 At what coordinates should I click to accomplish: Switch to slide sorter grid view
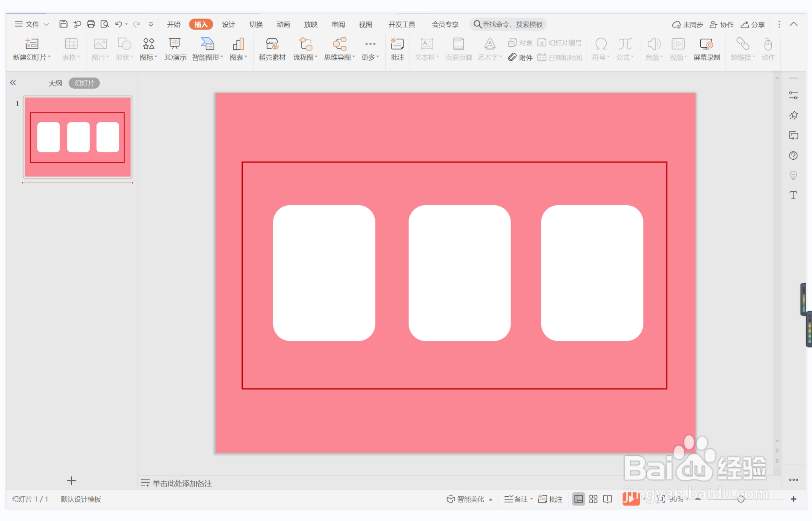pos(593,499)
